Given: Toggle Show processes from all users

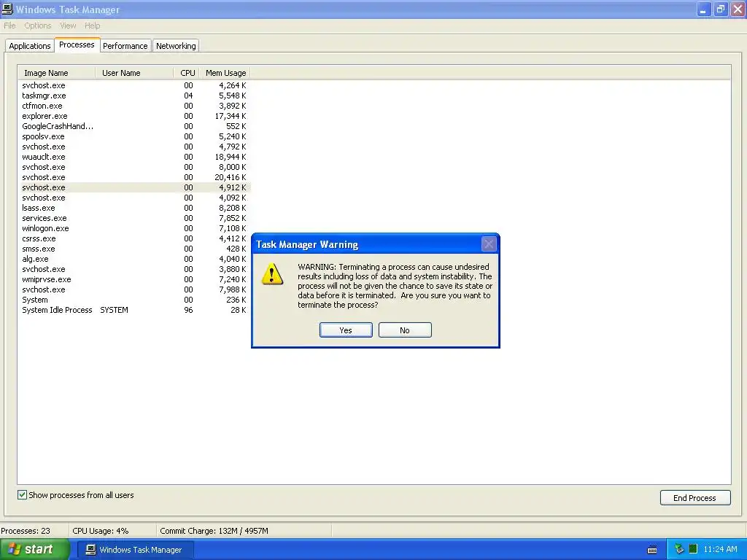Looking at the screenshot, I should 23,495.
